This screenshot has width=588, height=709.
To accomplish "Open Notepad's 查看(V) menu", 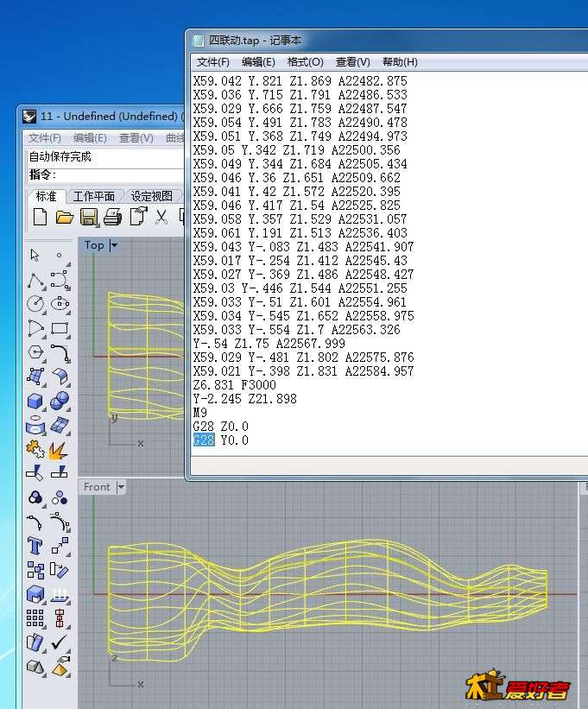I will point(352,62).
